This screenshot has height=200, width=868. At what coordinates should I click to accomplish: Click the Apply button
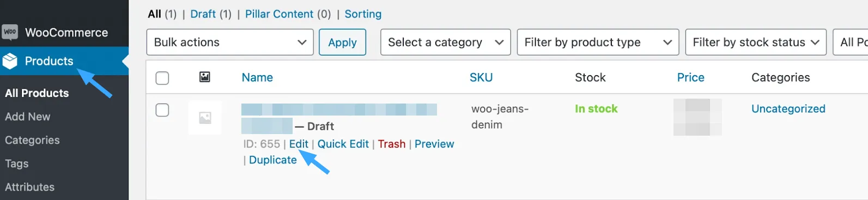[x=343, y=42]
